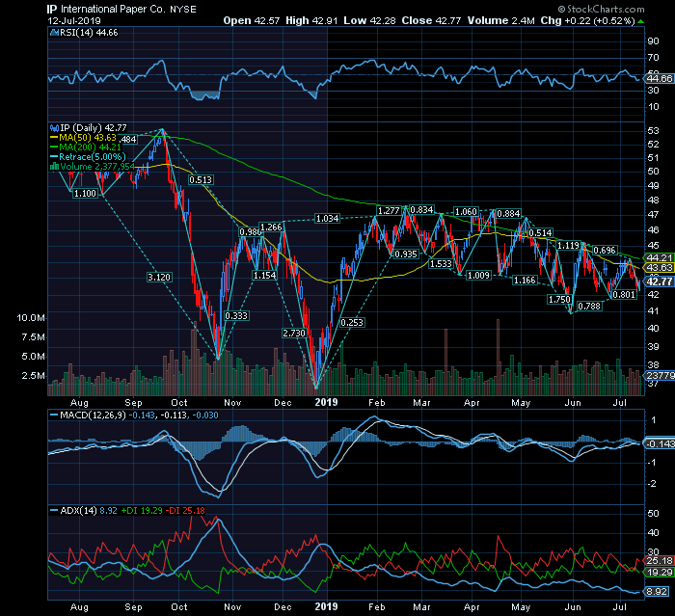Image resolution: width=675 pixels, height=616 pixels.
Task: Click the retrace label '3.120'
Action: click(159, 278)
